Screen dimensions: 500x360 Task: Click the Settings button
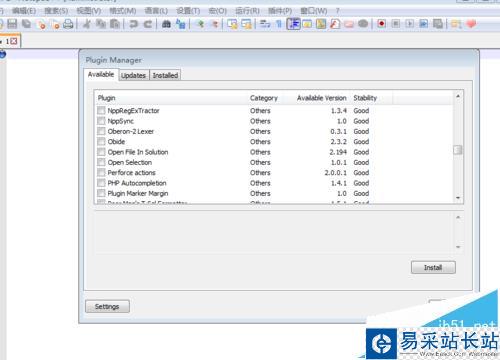pos(107,306)
